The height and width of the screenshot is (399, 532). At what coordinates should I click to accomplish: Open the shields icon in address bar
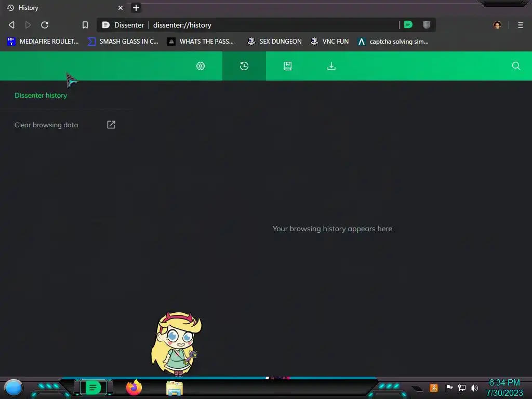pyautogui.click(x=427, y=24)
